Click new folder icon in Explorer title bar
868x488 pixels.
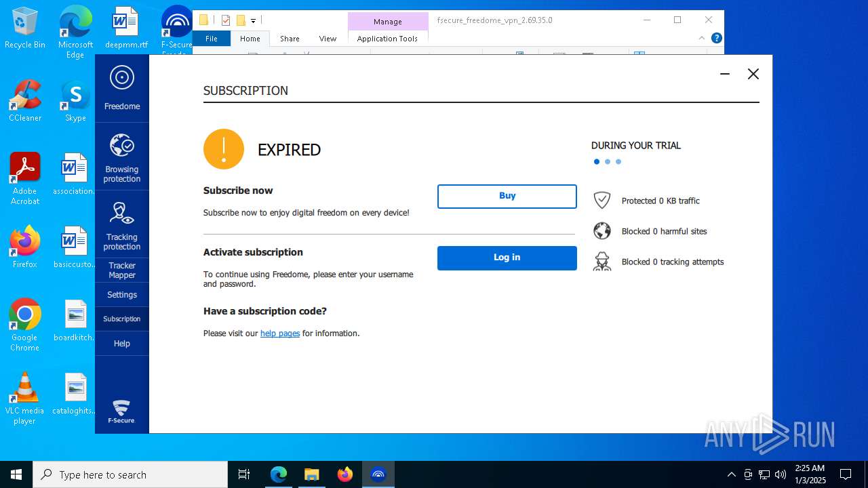(240, 20)
